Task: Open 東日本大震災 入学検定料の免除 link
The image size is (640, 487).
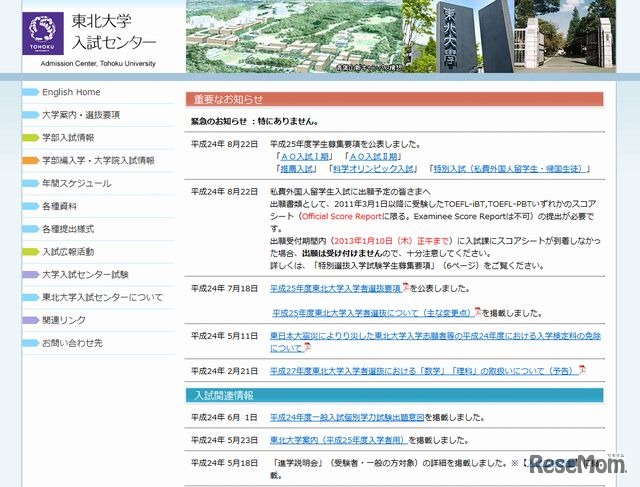Action: (x=435, y=342)
